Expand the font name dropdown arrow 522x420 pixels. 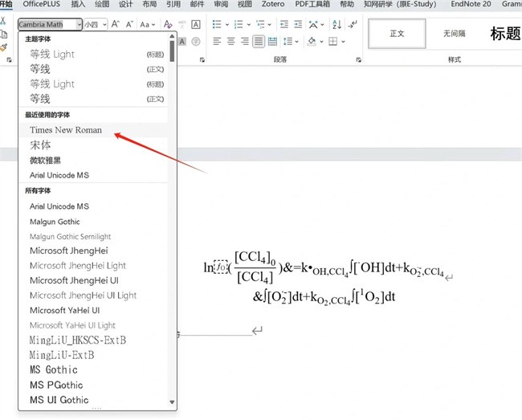tap(79, 25)
